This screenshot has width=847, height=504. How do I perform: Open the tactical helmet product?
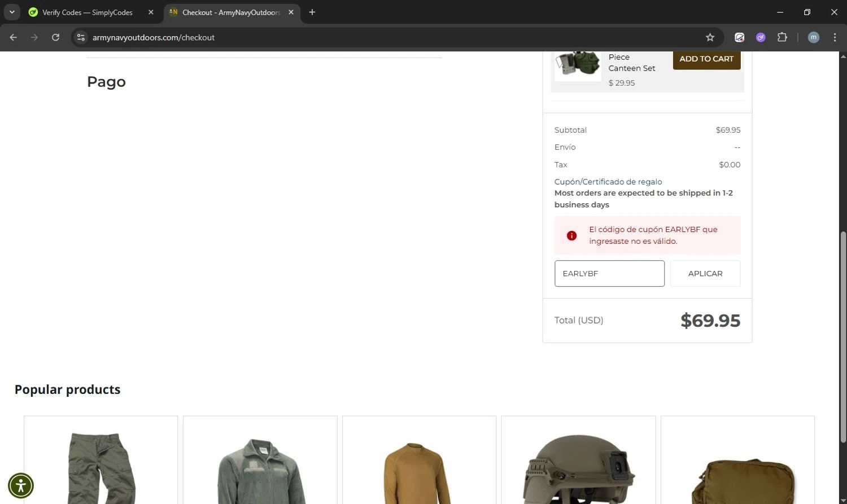click(x=578, y=460)
